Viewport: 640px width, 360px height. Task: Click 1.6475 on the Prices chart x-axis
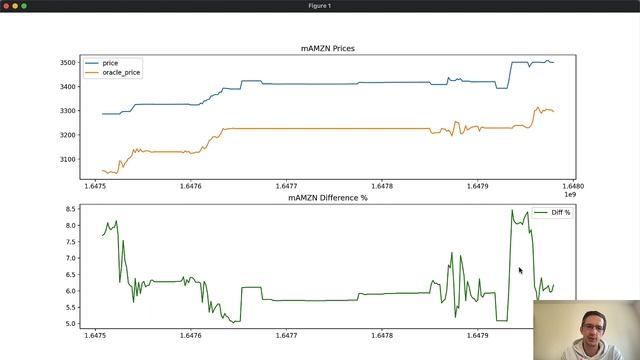(x=95, y=186)
